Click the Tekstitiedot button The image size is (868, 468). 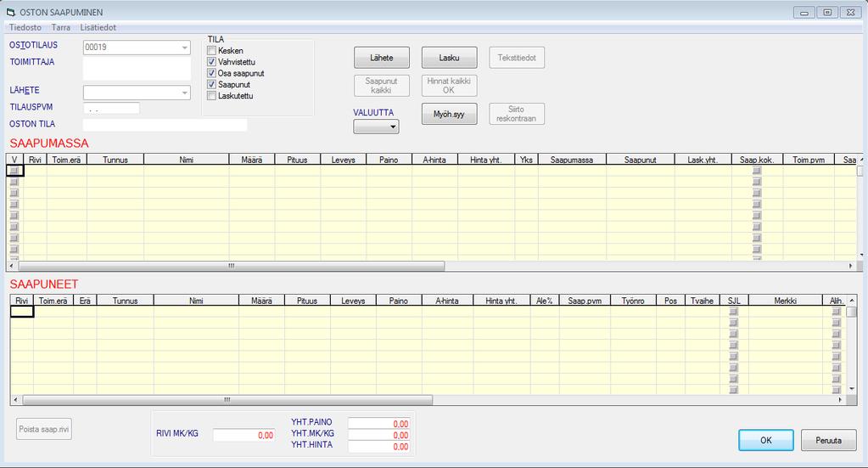pos(517,58)
